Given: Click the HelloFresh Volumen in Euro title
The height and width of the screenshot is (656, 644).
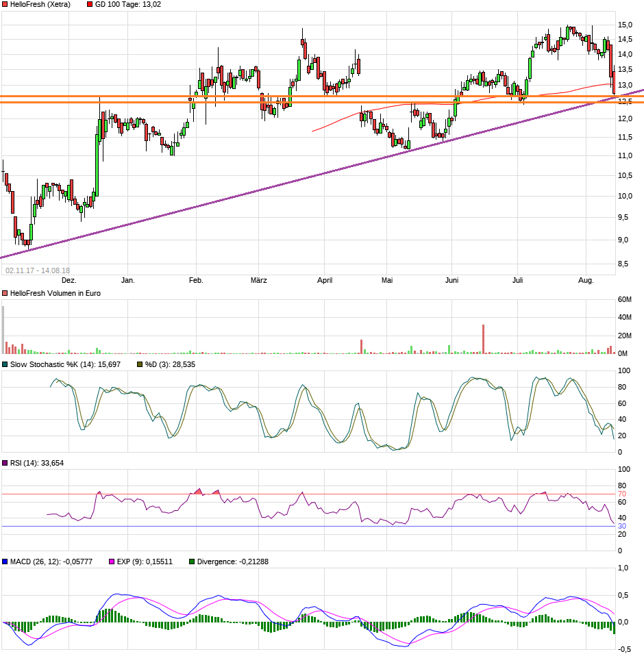Looking at the screenshot, I should 55,293.
